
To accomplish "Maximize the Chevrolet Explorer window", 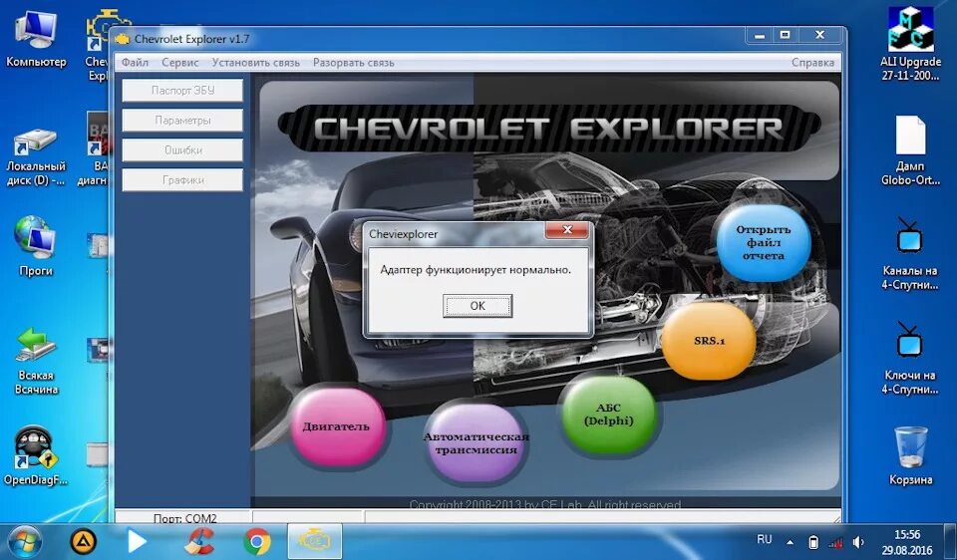I will click(x=786, y=36).
